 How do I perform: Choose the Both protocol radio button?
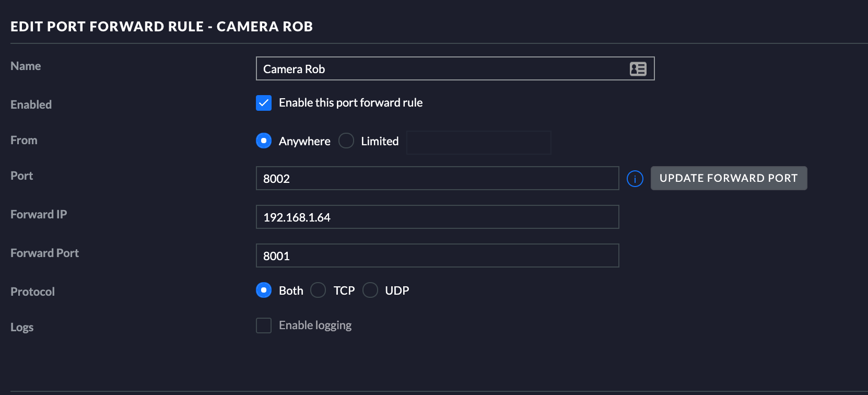pyautogui.click(x=264, y=290)
